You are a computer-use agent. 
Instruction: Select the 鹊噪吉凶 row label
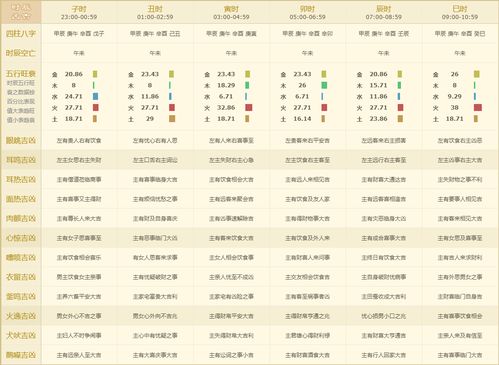[x=21, y=355]
